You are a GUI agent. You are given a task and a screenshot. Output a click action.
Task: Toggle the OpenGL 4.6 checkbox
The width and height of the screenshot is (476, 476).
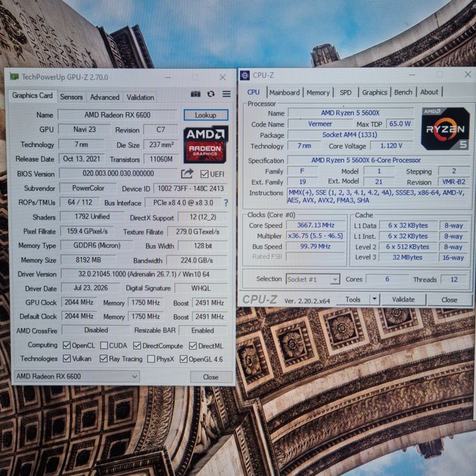(x=184, y=359)
